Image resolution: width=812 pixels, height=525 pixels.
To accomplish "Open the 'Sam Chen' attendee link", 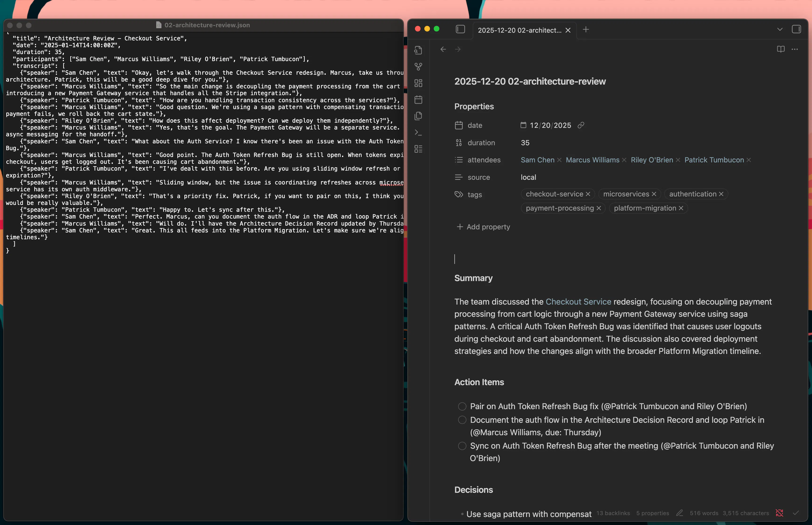I will pos(537,160).
